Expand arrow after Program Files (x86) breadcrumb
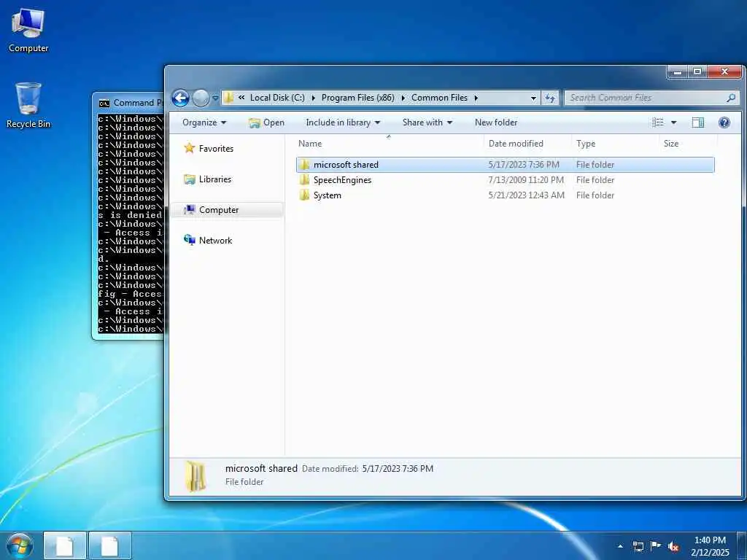This screenshot has width=747, height=560. pos(403,98)
